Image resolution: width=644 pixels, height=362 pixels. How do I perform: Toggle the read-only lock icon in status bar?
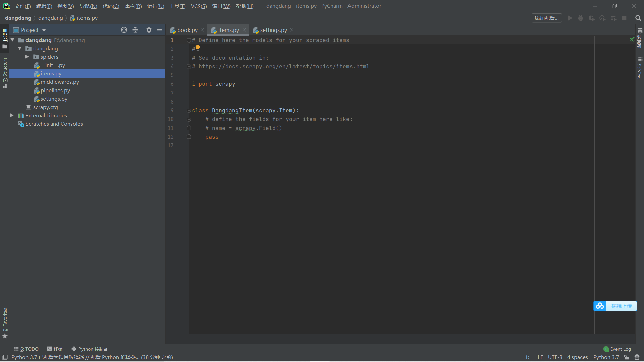[x=626, y=357]
